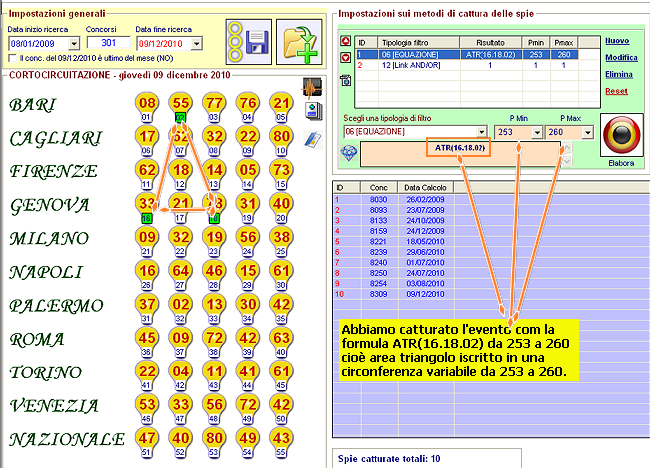
Task: Select Bari third ball 77
Action: point(214,103)
